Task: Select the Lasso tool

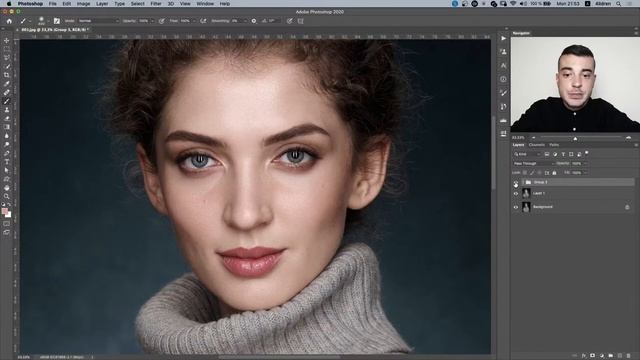Action: [x=7, y=58]
